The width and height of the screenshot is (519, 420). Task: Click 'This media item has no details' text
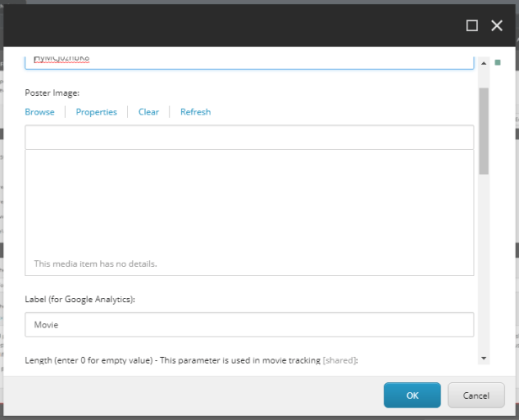(x=95, y=263)
